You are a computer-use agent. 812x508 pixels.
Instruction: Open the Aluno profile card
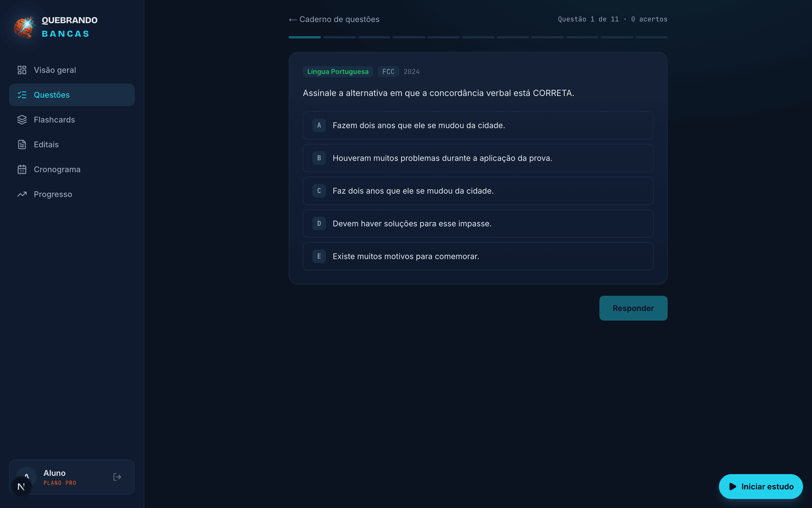tap(72, 477)
